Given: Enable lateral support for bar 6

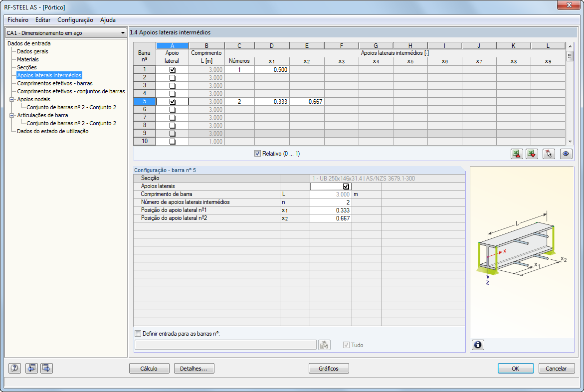Looking at the screenshot, I should [172, 110].
